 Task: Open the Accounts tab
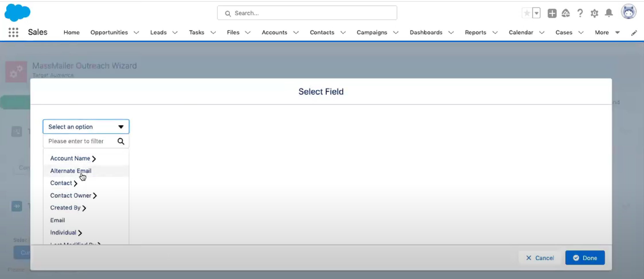[274, 32]
